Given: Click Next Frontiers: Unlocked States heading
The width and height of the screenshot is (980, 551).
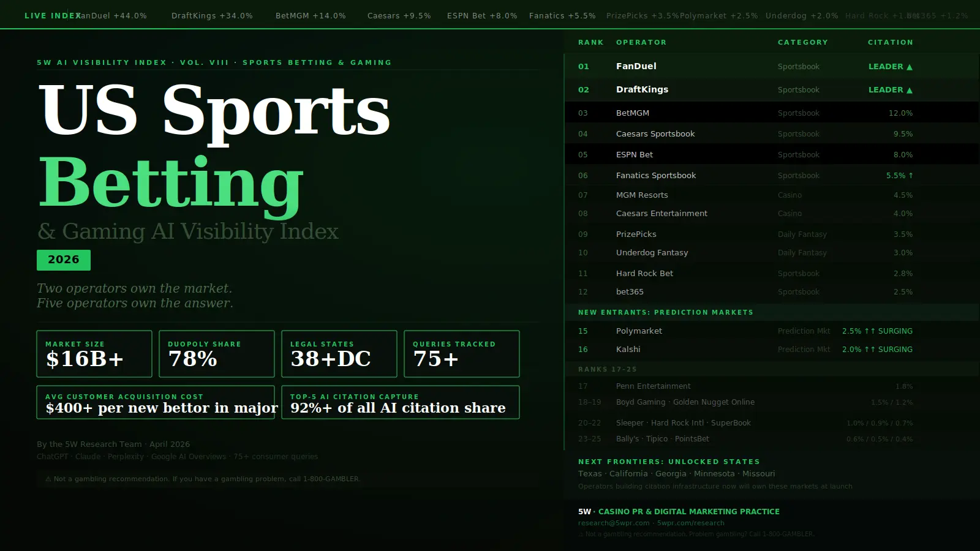Looking at the screenshot, I should point(669,462).
